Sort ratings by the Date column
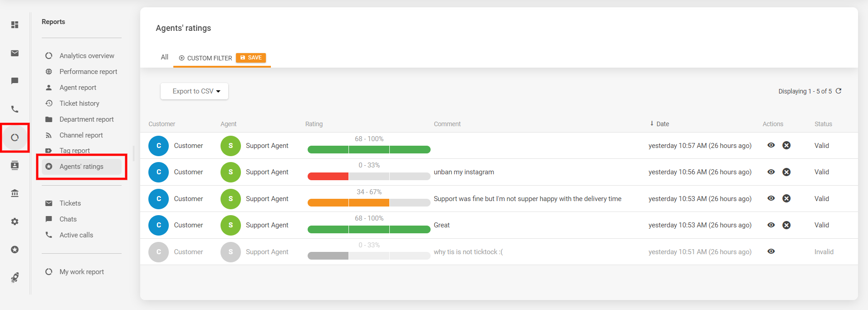The width and height of the screenshot is (868, 310). coord(662,124)
